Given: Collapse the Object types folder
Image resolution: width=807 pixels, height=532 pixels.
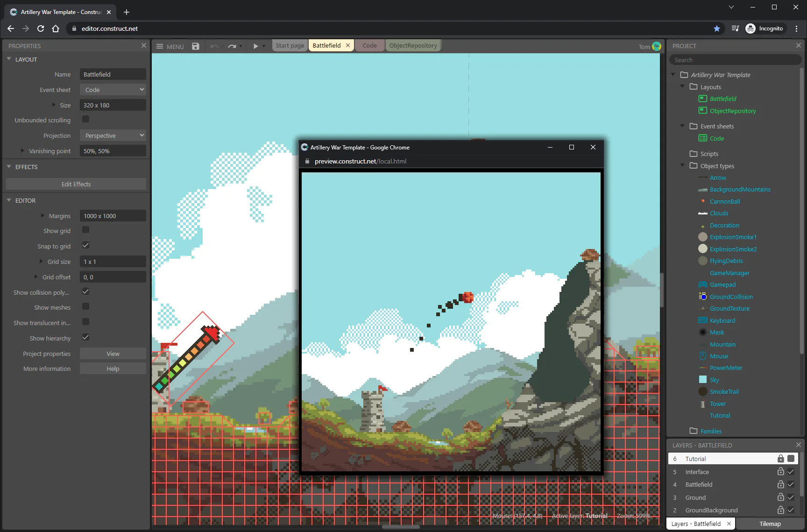Looking at the screenshot, I should (x=682, y=165).
